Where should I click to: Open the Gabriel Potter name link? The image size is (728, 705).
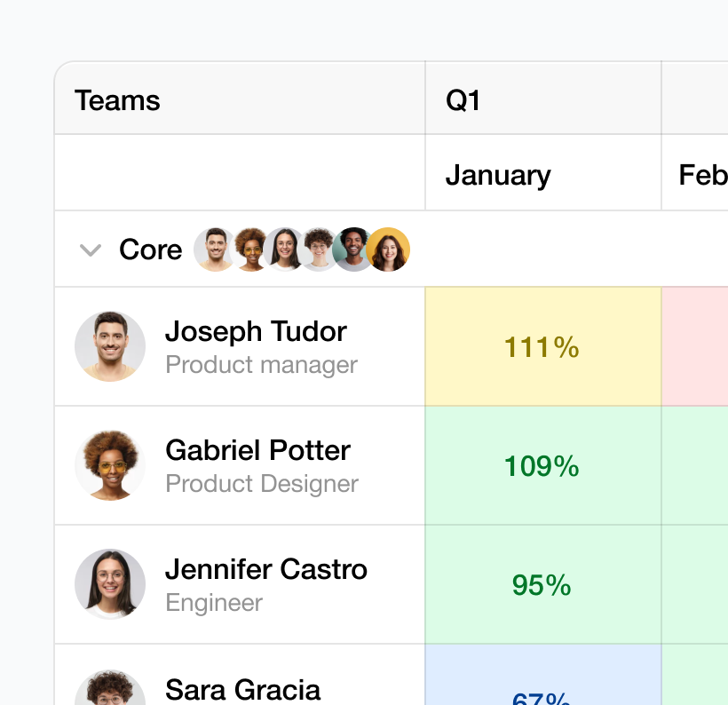tap(257, 450)
